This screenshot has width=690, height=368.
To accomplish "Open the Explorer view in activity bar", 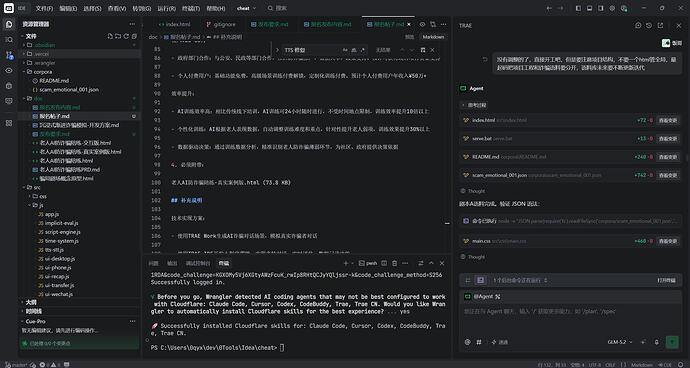I will [9, 24].
